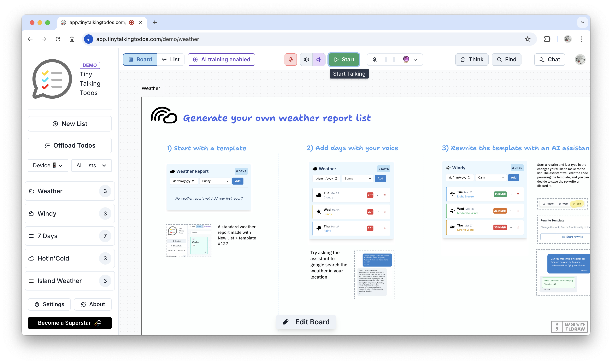The height and width of the screenshot is (364, 612).
Task: Click Become a Superstar
Action: tap(70, 323)
